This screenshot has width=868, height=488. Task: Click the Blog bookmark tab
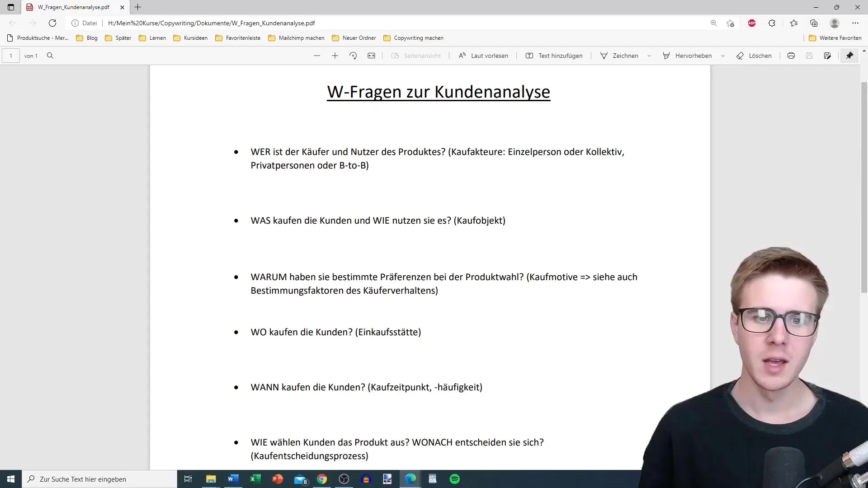[x=92, y=38]
